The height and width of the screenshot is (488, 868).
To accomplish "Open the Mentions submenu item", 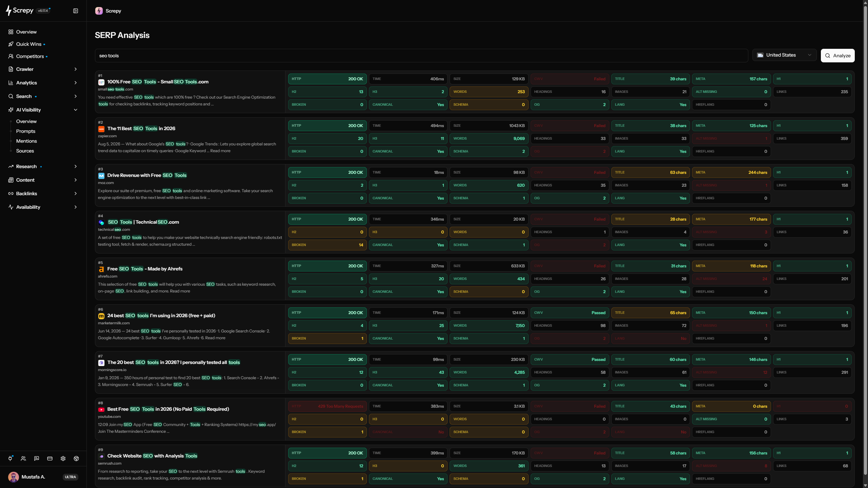I will coord(26,141).
